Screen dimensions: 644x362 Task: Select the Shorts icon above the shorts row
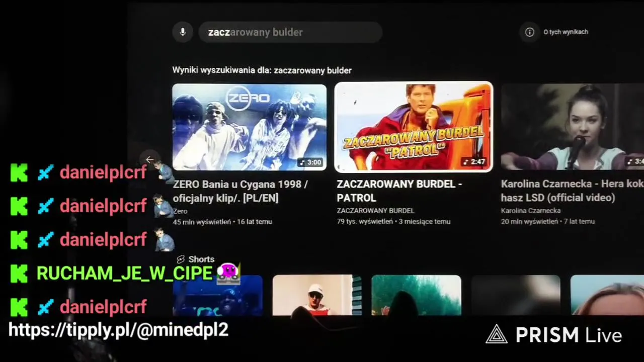pyautogui.click(x=181, y=259)
